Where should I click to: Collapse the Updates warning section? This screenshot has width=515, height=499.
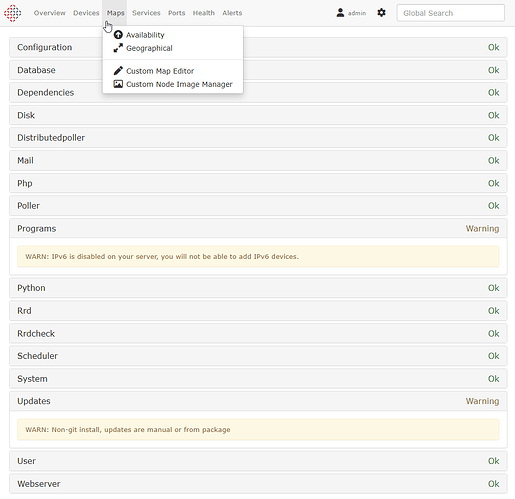pos(258,401)
